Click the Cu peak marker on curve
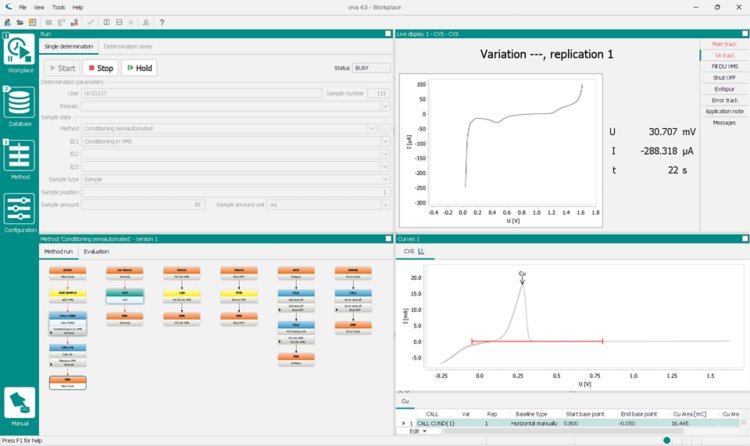The width and height of the screenshot is (750, 446). 522,278
